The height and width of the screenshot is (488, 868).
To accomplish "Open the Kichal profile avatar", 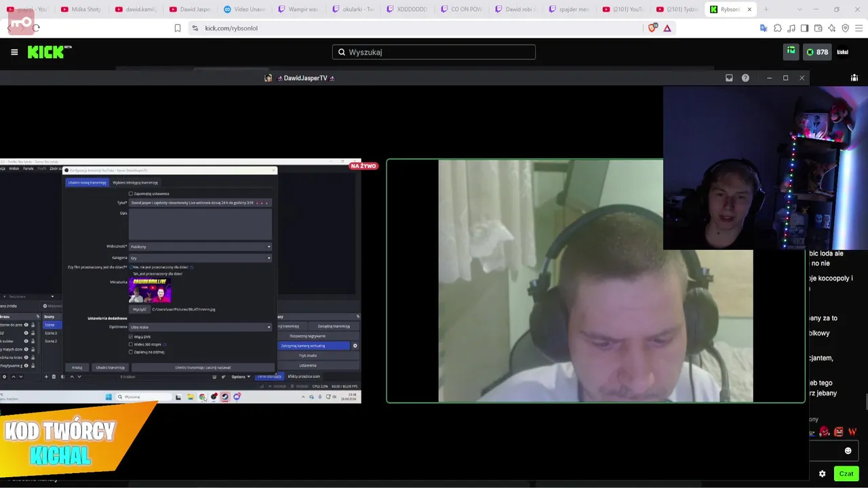I will coord(843,52).
